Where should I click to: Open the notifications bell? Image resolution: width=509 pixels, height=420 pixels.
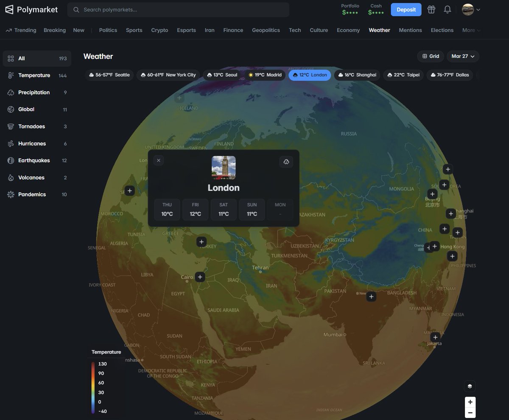(447, 9)
